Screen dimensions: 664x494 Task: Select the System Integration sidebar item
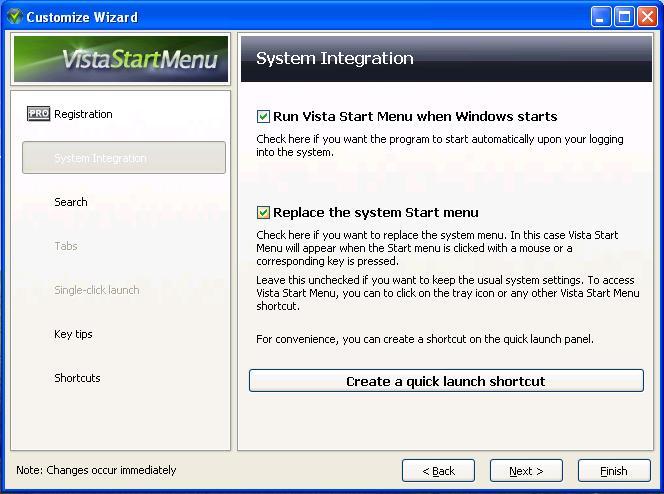tap(124, 157)
